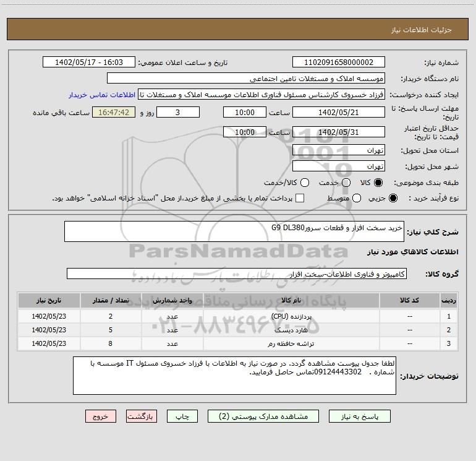Image resolution: width=476 pixels, height=461 pixels.
Task: Click the چاپ print button
Action: 182,416
